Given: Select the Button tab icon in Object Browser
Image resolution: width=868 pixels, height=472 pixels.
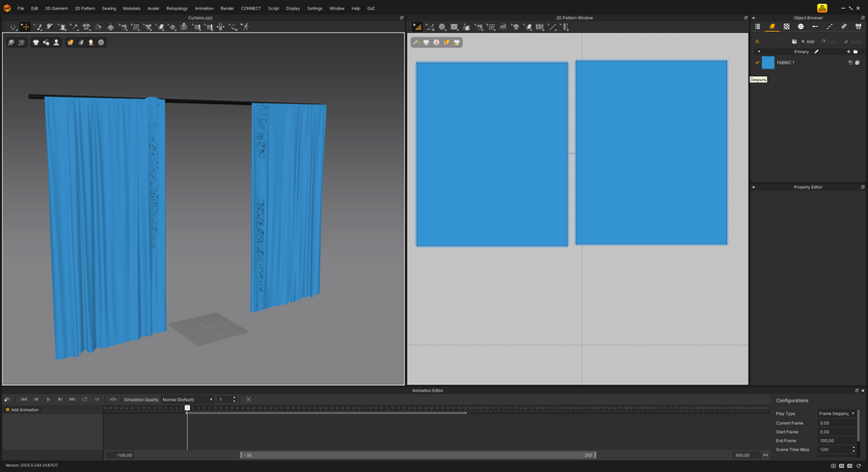Looking at the screenshot, I should point(800,27).
